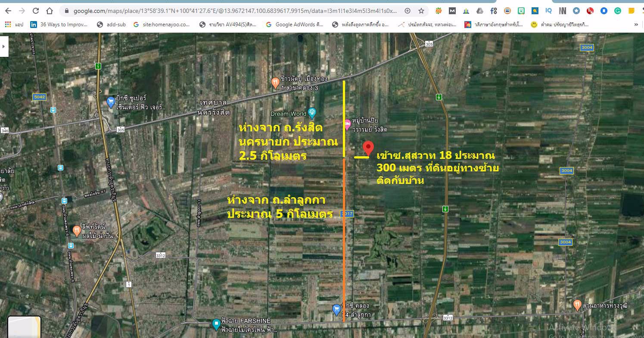Open the '36 Ways to Improv...' bookmark
644x338 pixels.
coord(59,25)
